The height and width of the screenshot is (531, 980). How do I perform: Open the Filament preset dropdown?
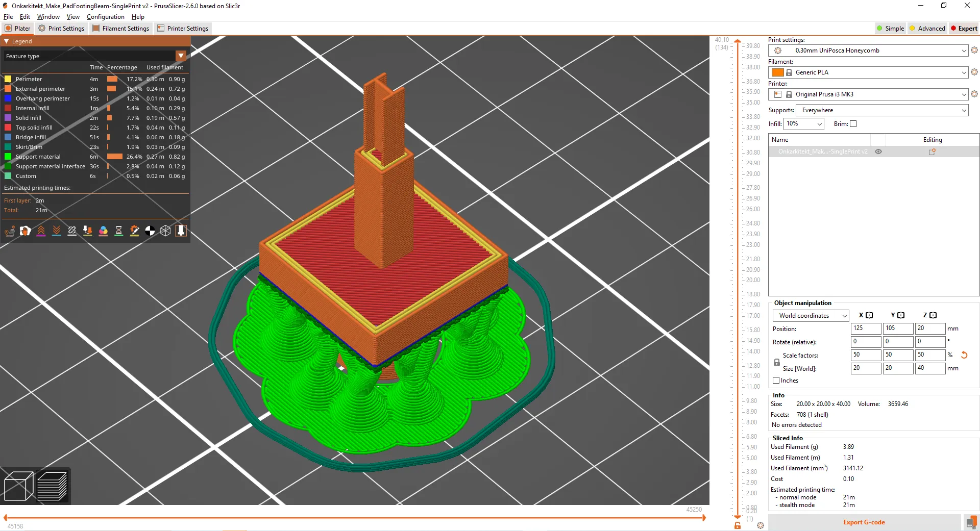click(x=869, y=72)
